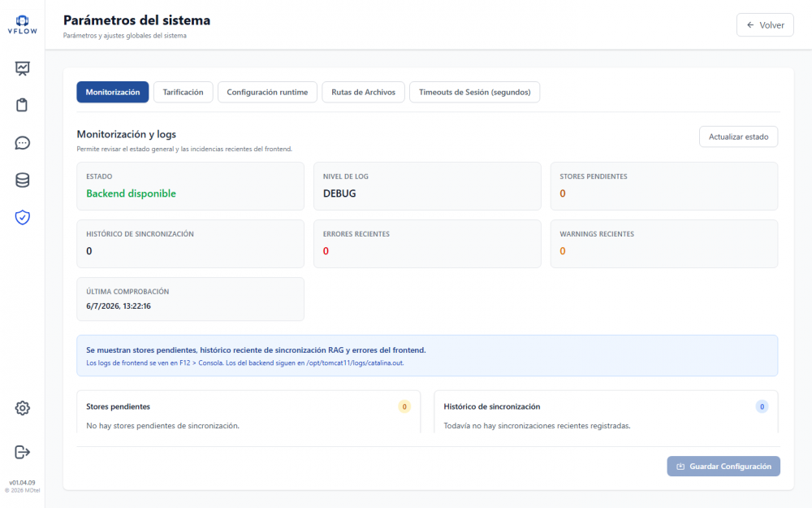
Task: Select the shield checkmark icon in sidebar
Action: 22,217
